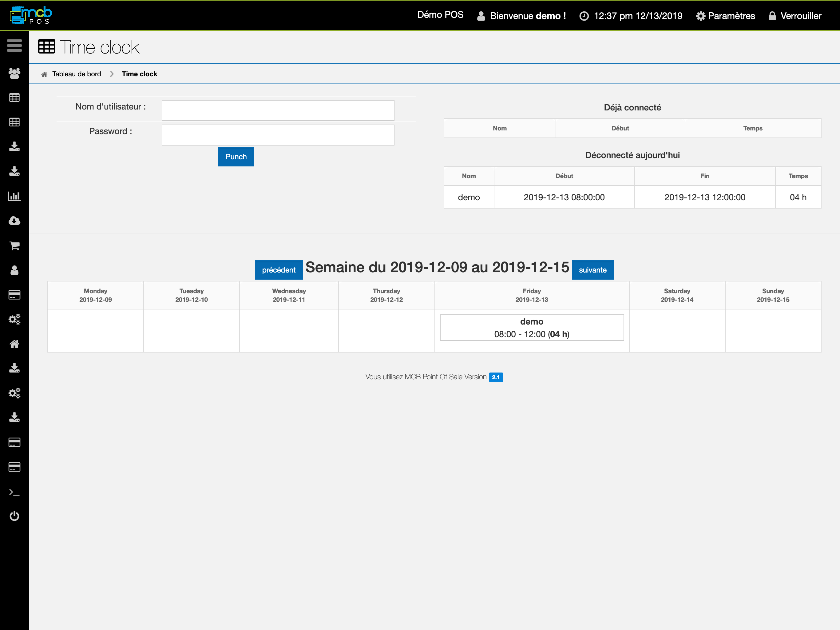Screen dimensions: 840x630
Task: Click Friday 2019-12-13 column header
Action: point(532,295)
